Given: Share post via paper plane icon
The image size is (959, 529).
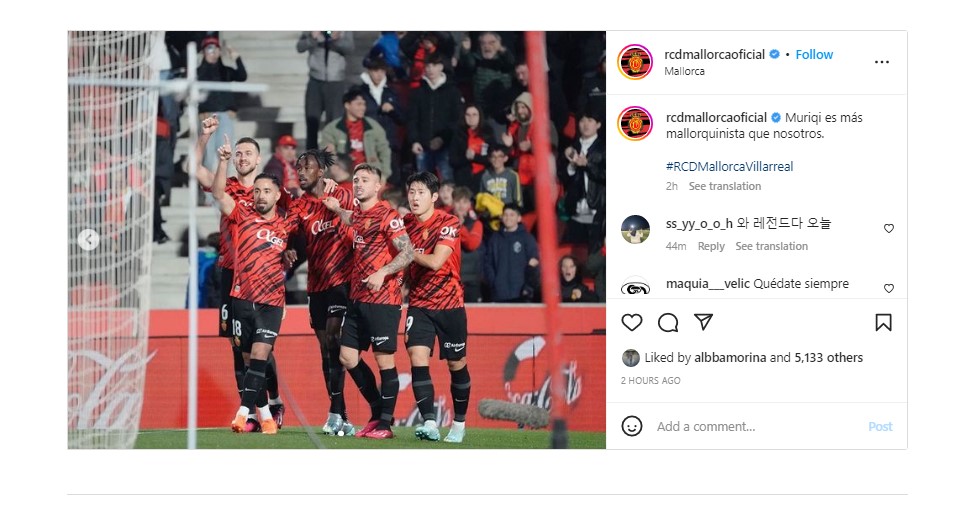Looking at the screenshot, I should click(x=703, y=322).
